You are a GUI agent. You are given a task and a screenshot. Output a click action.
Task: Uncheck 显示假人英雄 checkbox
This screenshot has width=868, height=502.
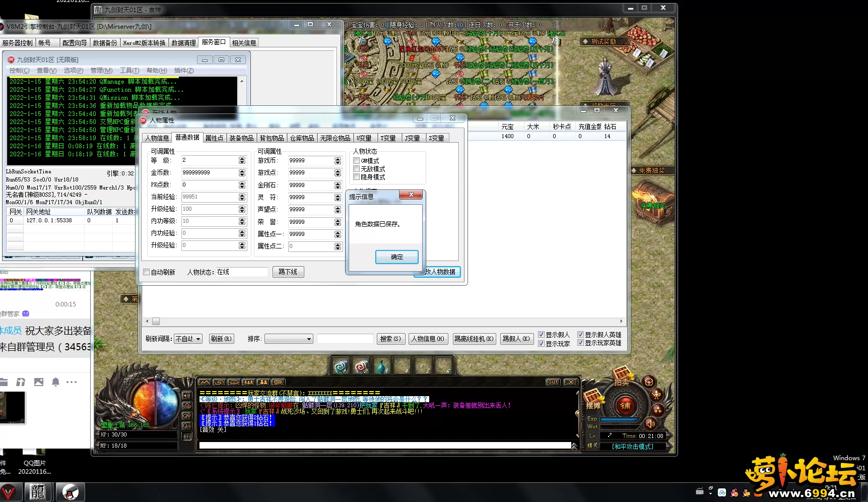point(580,335)
